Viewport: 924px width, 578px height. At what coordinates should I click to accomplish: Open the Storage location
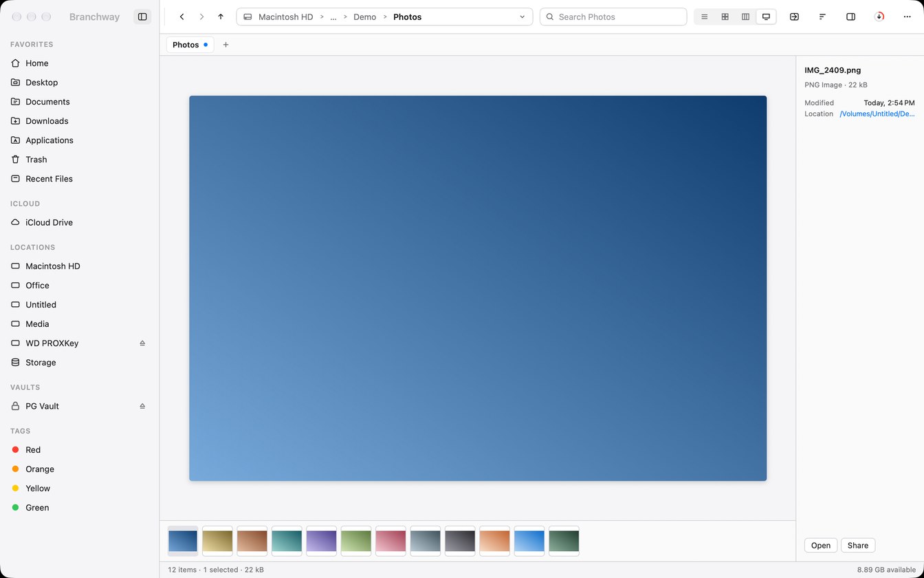pyautogui.click(x=80, y=363)
